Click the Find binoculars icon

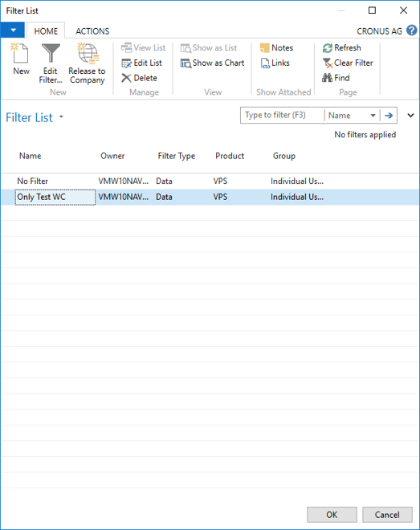click(327, 78)
